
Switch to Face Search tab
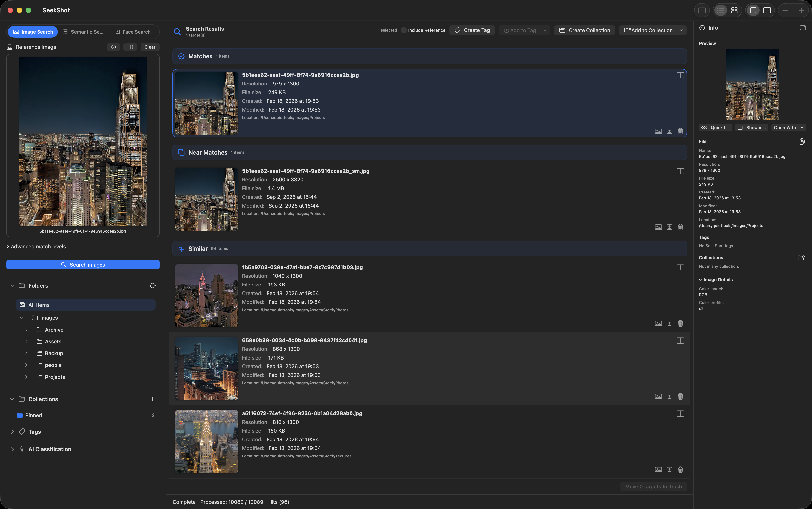click(133, 32)
